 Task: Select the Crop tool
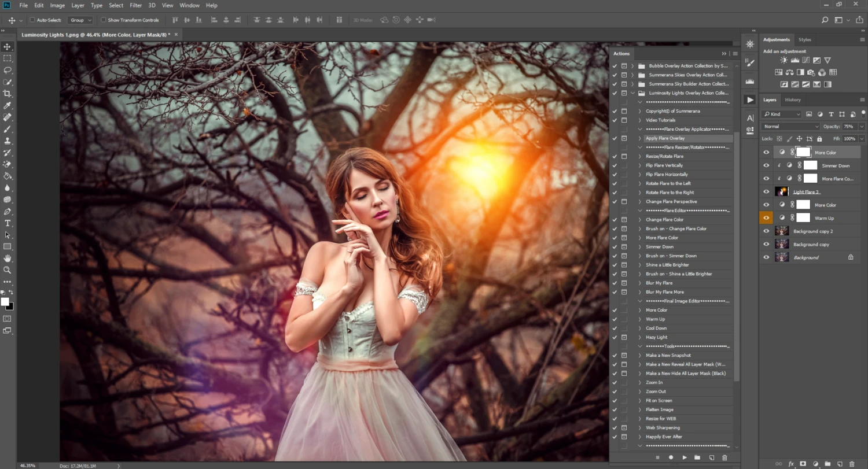(x=8, y=93)
